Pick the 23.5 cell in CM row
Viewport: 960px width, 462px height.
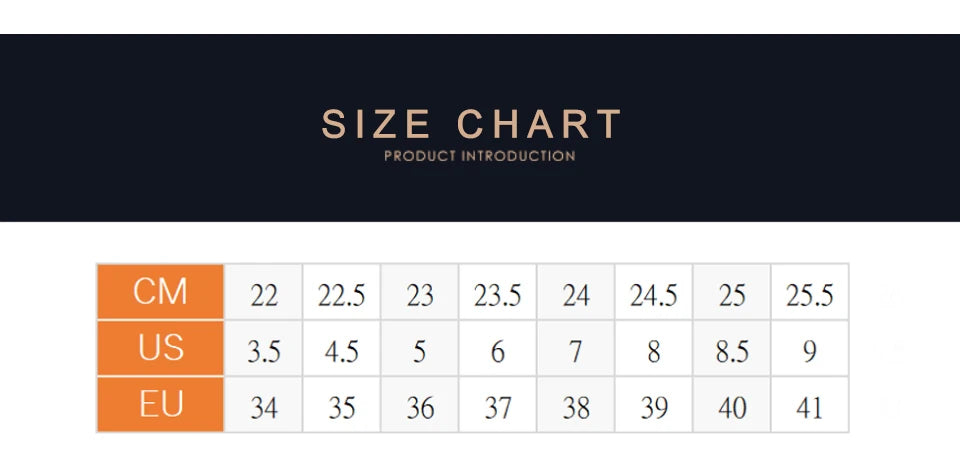(498, 292)
